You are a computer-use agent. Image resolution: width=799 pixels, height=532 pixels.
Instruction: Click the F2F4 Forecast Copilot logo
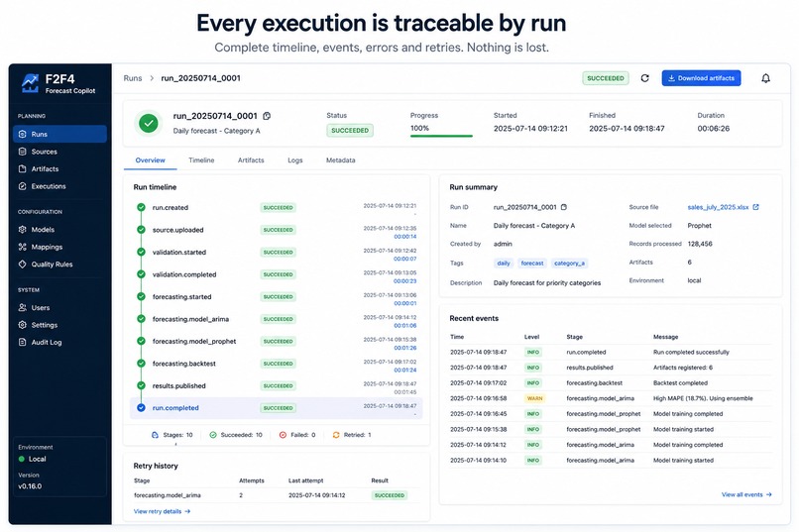pyautogui.click(x=58, y=83)
